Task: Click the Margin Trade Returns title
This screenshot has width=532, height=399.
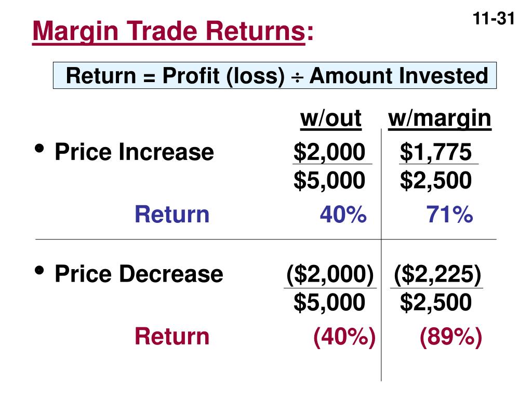Action: point(173,31)
